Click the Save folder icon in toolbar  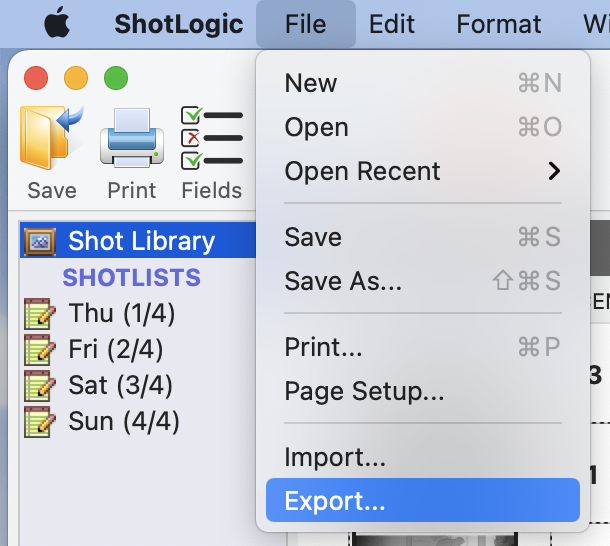coord(51,138)
